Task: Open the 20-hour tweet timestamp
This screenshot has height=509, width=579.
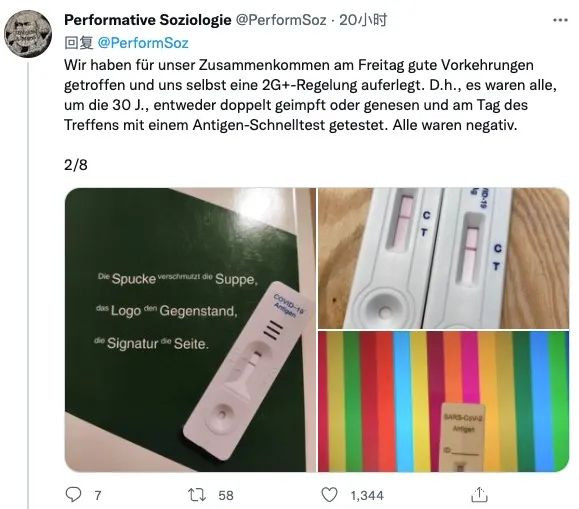Action: pos(363,20)
